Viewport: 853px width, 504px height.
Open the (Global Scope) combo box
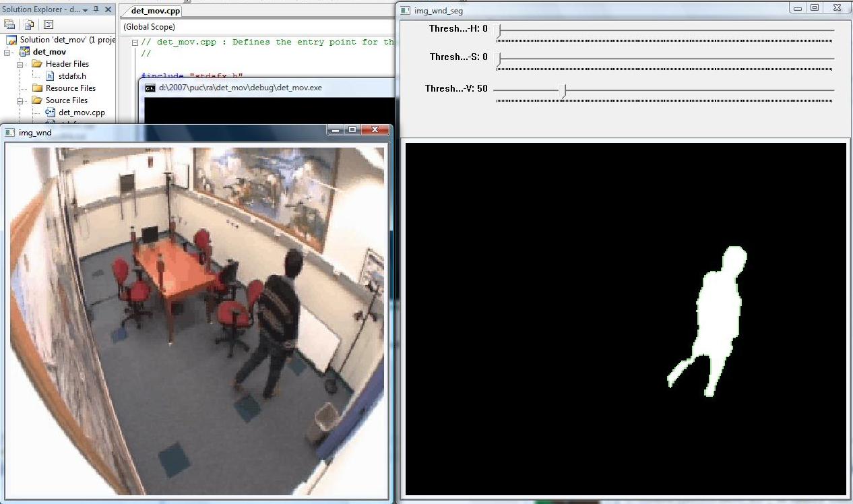(x=256, y=27)
